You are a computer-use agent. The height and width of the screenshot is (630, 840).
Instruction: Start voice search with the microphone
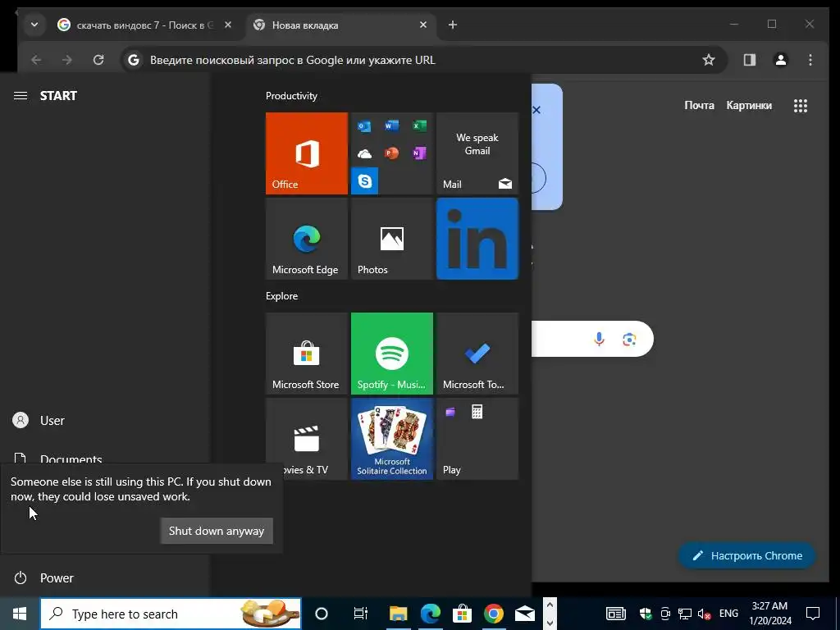[599, 339]
